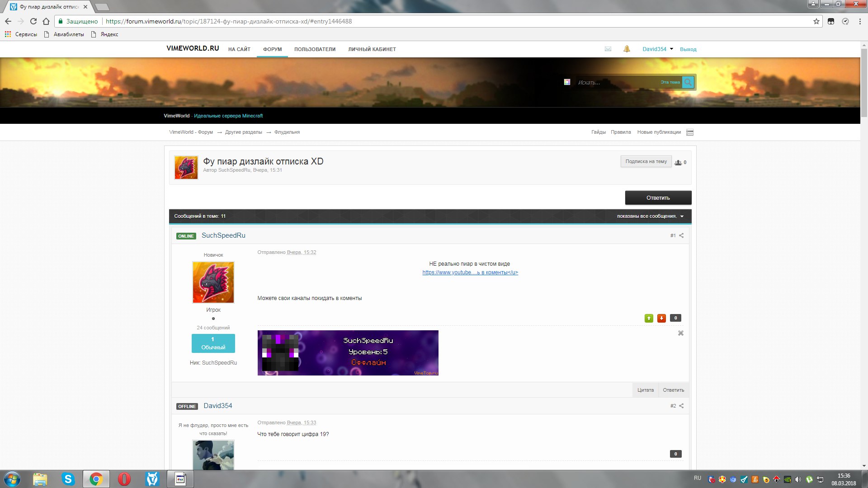
Task: Click the topic author avatar beside the title
Action: coord(186,168)
